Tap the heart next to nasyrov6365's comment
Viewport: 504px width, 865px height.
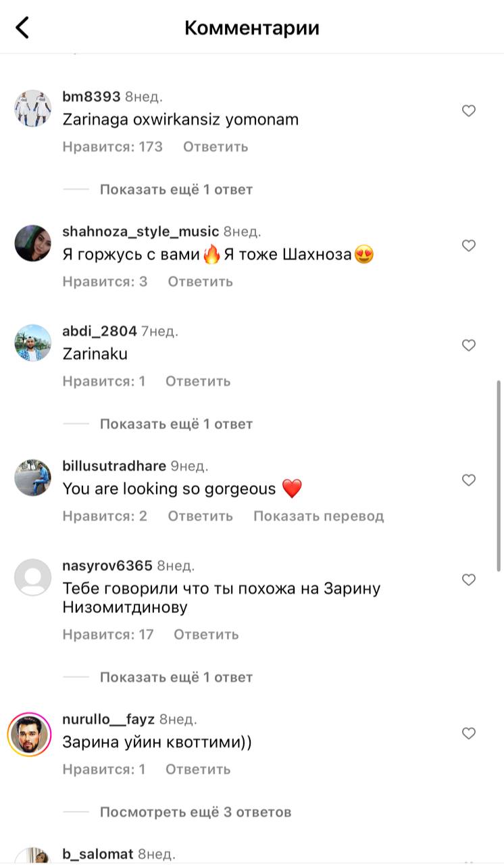click(x=469, y=580)
